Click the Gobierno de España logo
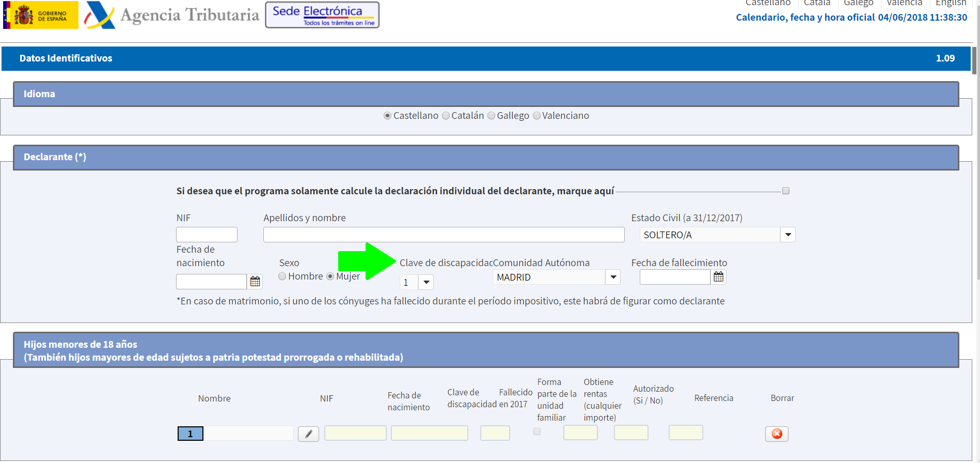The image size is (980, 463). pos(41,15)
